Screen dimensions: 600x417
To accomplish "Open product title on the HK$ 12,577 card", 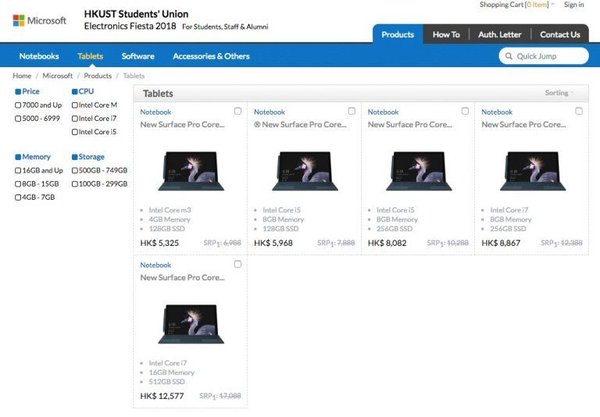I will pos(182,278).
